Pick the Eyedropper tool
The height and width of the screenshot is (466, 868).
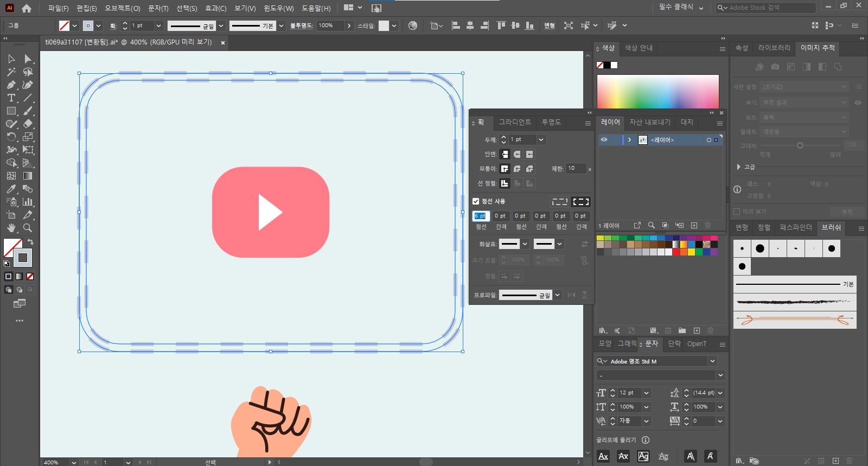pyautogui.click(x=11, y=189)
